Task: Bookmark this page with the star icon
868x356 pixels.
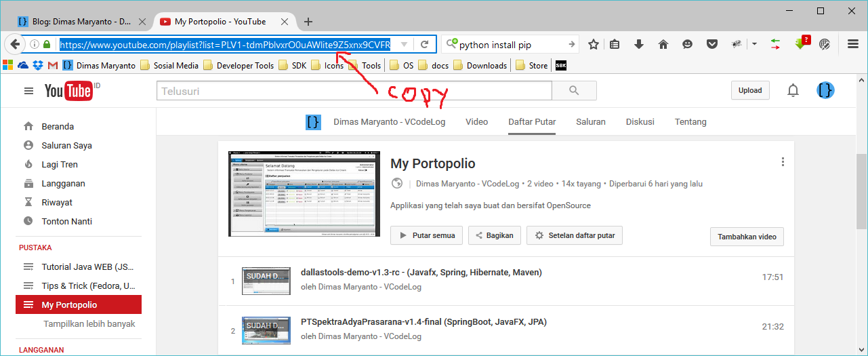Action: coord(594,44)
